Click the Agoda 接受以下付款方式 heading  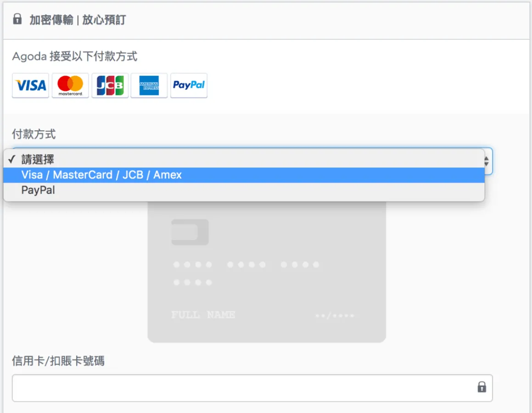tap(75, 56)
